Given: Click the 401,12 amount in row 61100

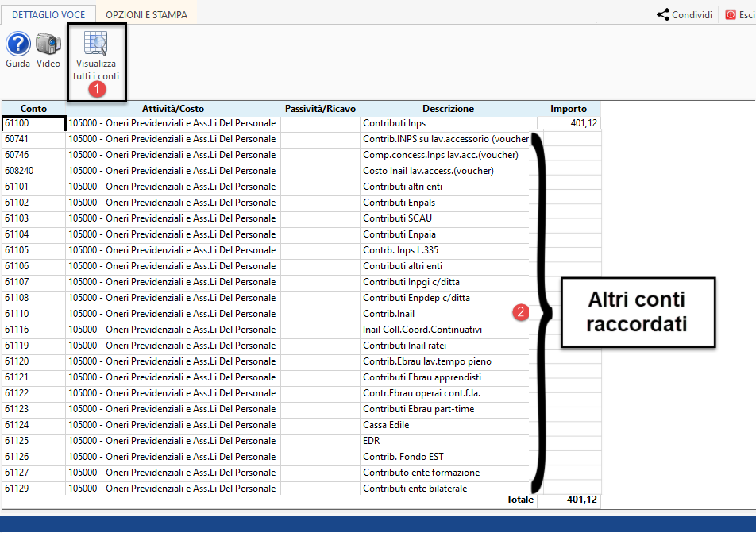Looking at the screenshot, I should [569, 123].
